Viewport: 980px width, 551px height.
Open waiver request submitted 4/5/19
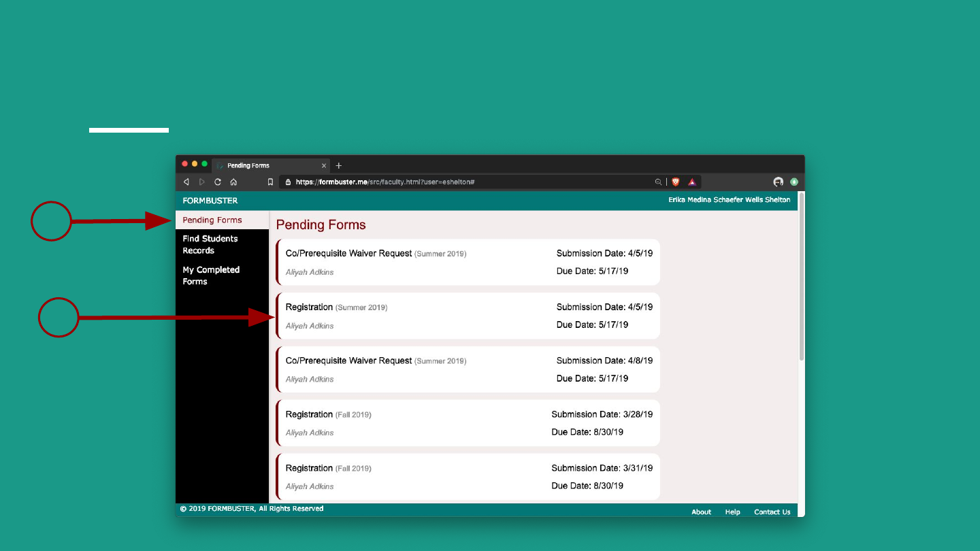pyautogui.click(x=468, y=262)
